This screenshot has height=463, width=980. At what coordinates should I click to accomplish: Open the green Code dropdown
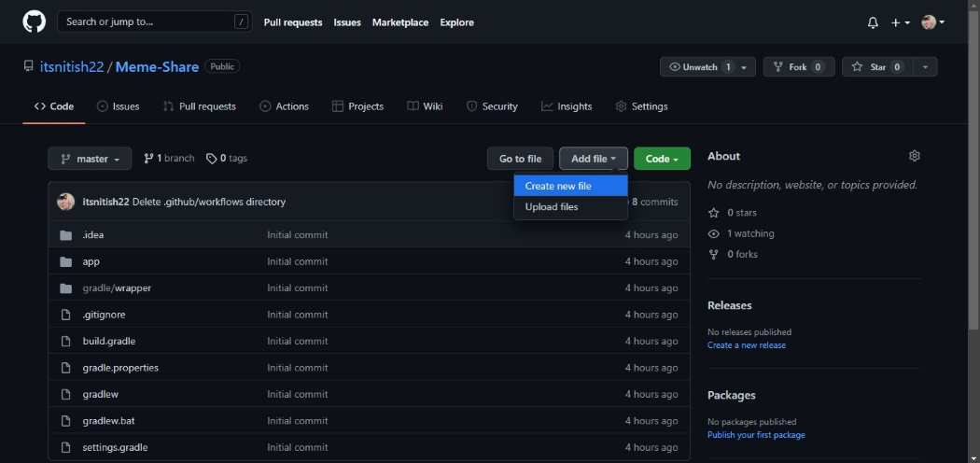coord(662,159)
